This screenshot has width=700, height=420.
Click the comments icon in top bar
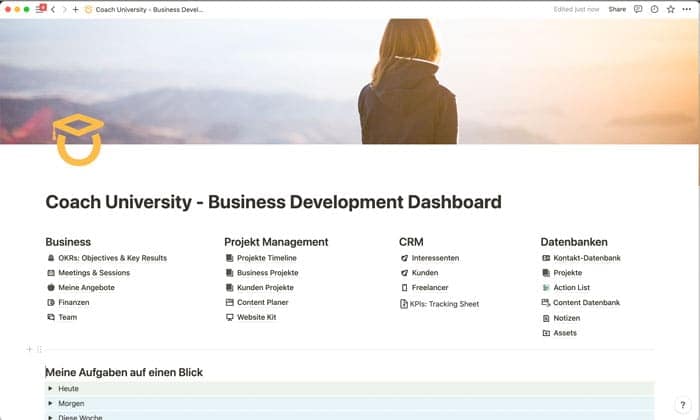638,9
